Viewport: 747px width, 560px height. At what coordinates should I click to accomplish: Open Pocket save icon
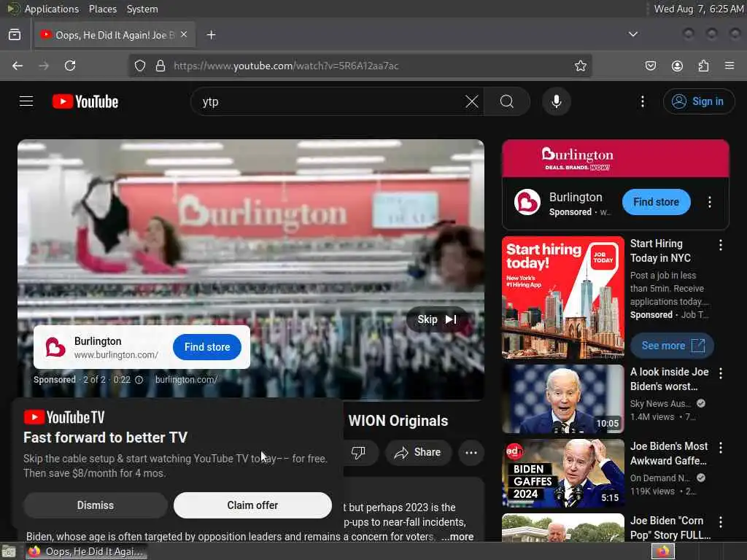click(x=650, y=66)
